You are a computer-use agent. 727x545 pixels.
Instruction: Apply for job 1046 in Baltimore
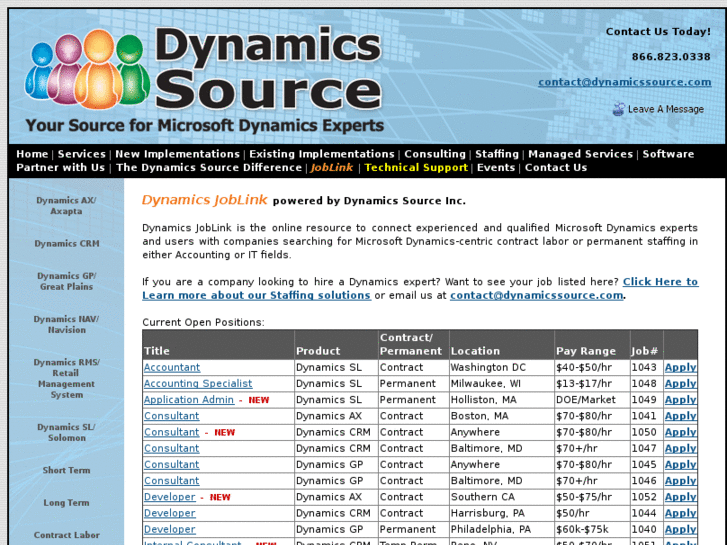tap(680, 481)
